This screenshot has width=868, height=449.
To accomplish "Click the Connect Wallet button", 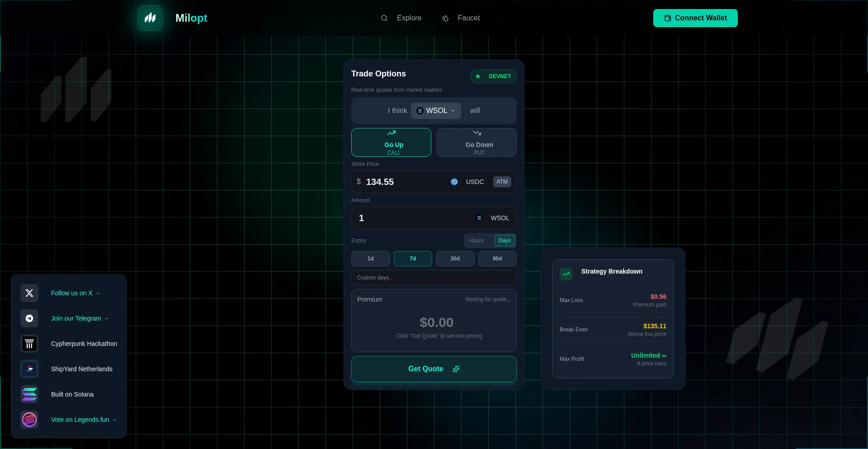I will [x=695, y=18].
